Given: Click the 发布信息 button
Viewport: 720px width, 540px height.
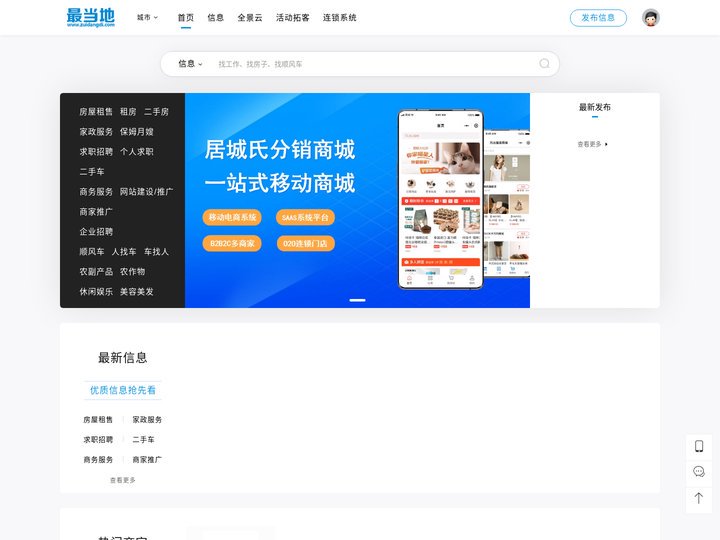Looking at the screenshot, I should (598, 17).
